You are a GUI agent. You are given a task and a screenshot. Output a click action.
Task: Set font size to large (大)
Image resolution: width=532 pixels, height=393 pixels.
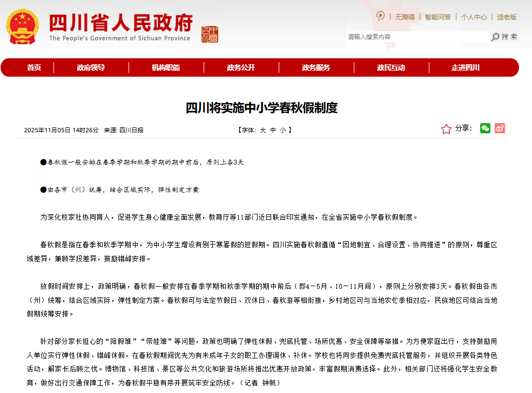tap(262, 130)
